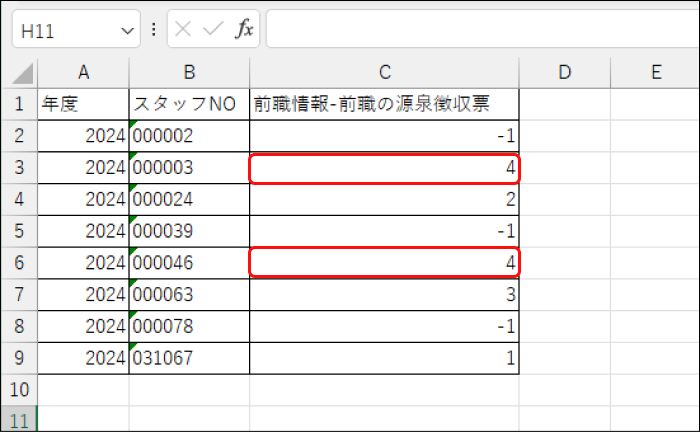Screen dimensions: 700x432
Task: Click staff number cell 000063
Action: coord(189,295)
